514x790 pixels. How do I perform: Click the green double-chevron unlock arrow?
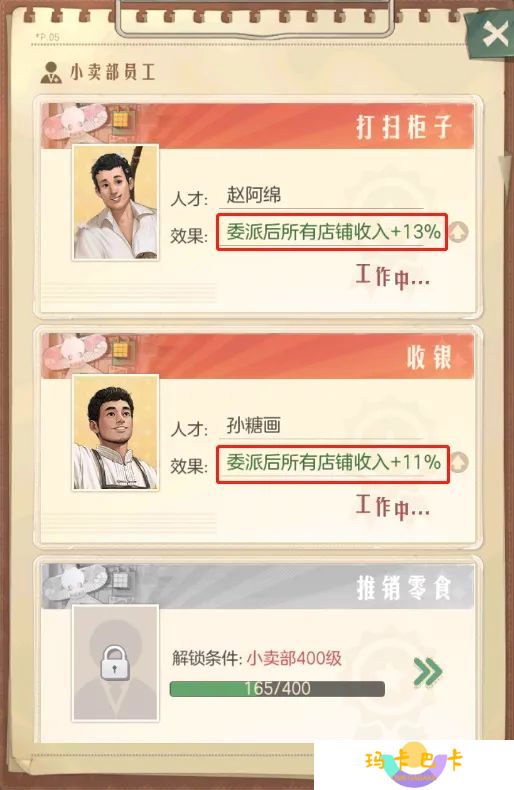click(x=428, y=672)
